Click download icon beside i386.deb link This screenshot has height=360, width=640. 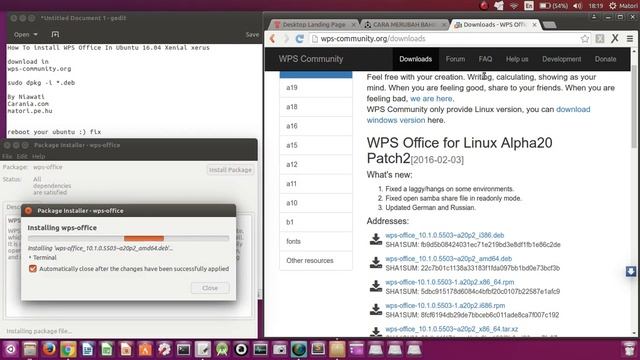coord(376,239)
